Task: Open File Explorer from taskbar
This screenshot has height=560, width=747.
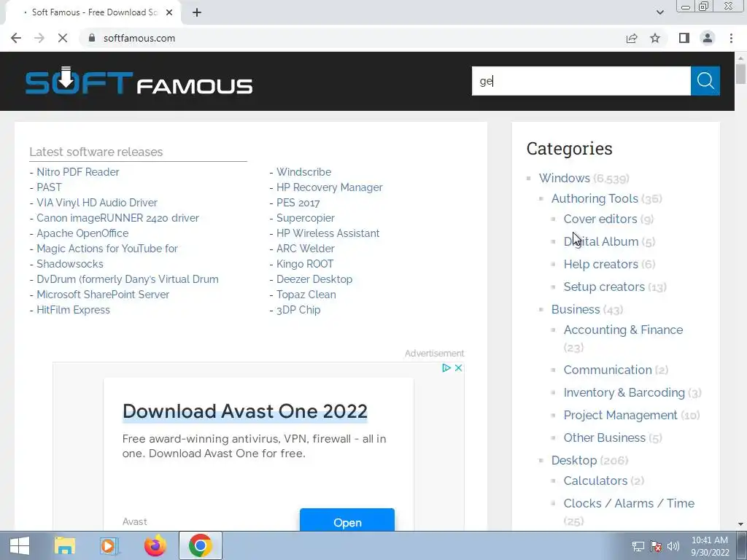Action: (65, 545)
